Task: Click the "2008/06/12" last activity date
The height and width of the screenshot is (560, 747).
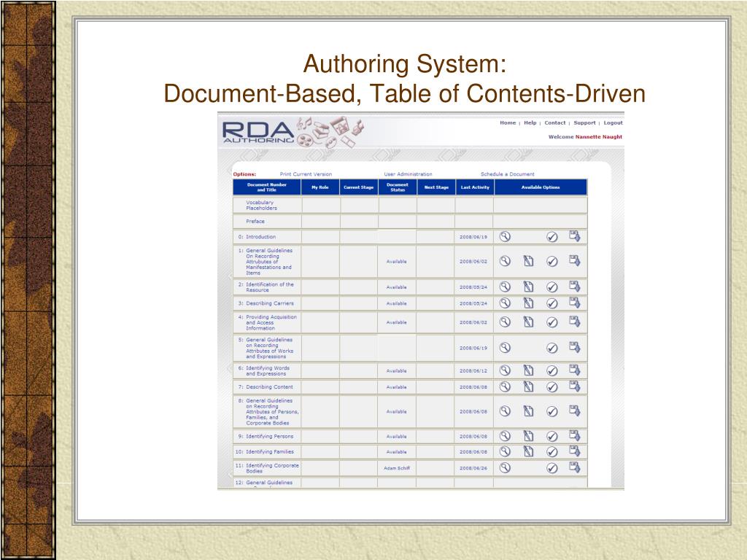Action: point(473,371)
